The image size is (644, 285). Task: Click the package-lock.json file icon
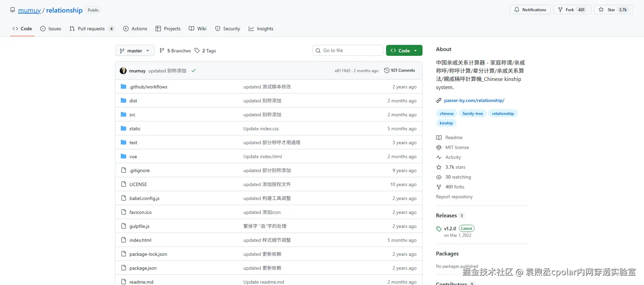coord(123,254)
